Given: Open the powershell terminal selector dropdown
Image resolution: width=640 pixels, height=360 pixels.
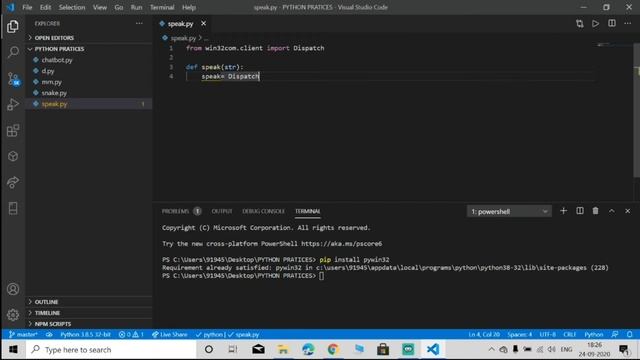Looking at the screenshot, I should 509,211.
